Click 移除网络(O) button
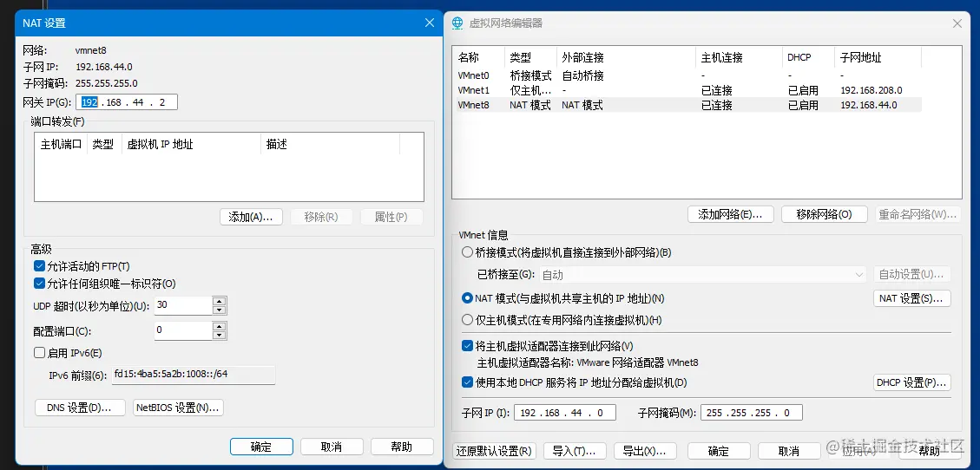This screenshot has height=470, width=980. click(825, 214)
